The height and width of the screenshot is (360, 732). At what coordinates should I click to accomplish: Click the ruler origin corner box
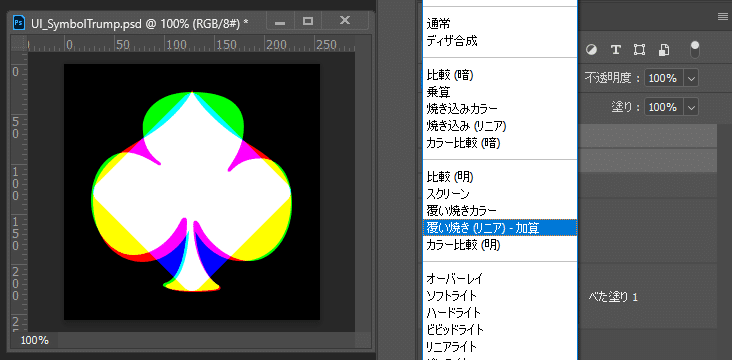[x=19, y=43]
